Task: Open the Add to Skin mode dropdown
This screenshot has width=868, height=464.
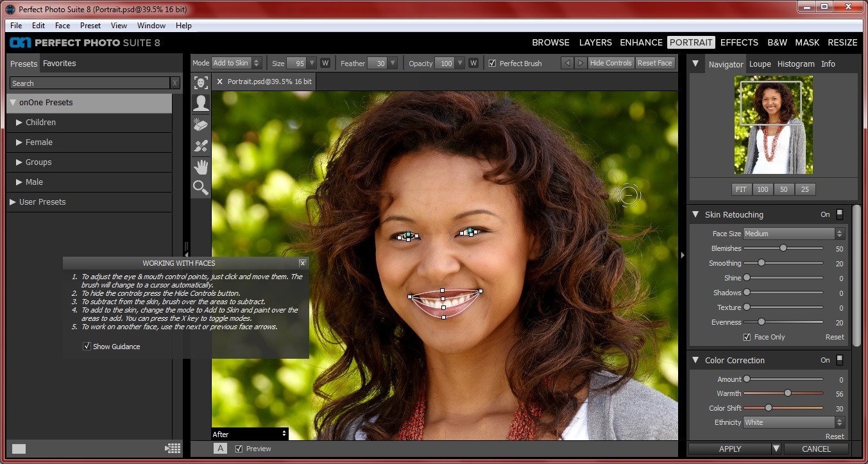Action: click(235, 63)
